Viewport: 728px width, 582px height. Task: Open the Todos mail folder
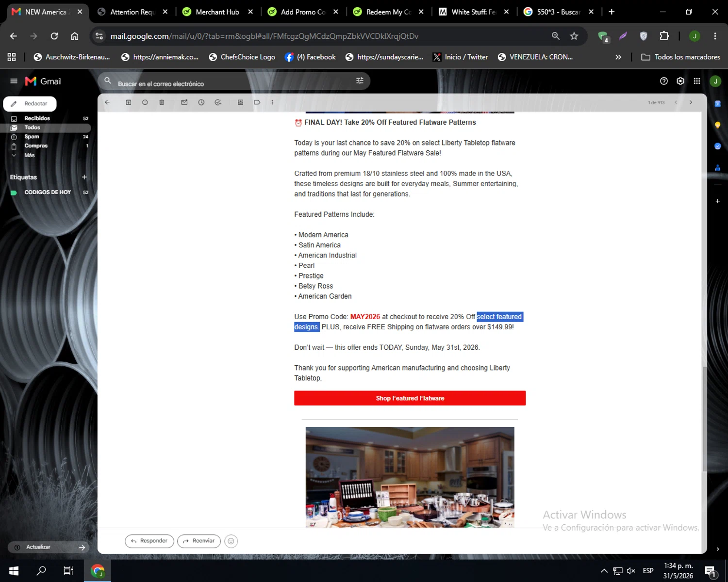click(x=46, y=128)
